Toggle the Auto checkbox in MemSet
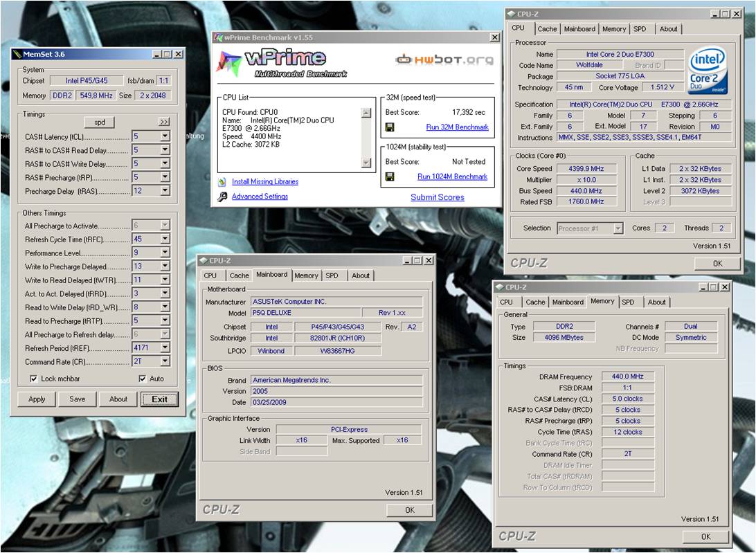This screenshot has width=756, height=553. (x=142, y=379)
